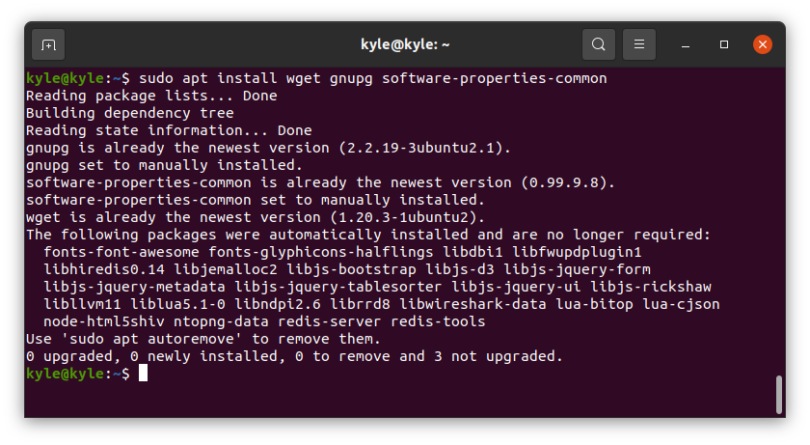Image resolution: width=810 pixels, height=445 pixels.
Task: Click the green kyle@kyle prompt on the last line
Action: coord(70,373)
